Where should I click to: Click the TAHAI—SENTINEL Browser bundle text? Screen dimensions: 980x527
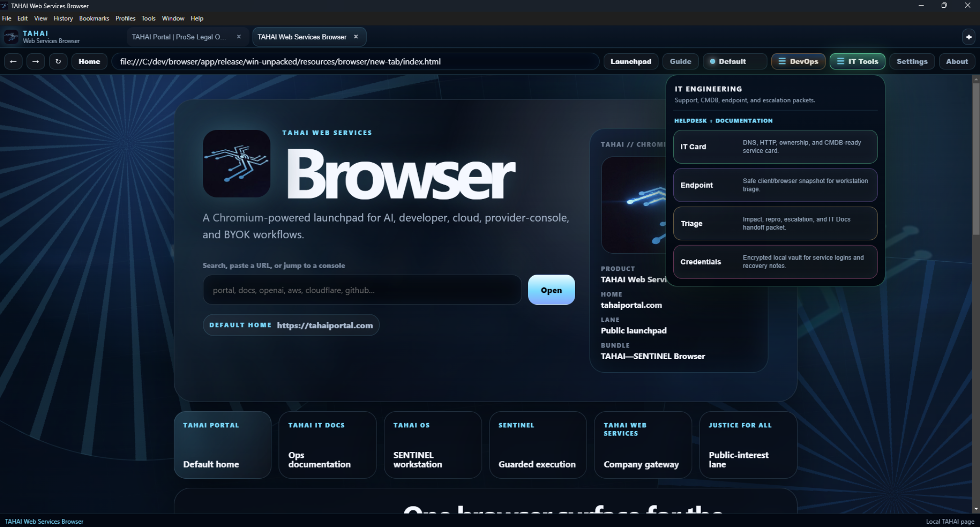coord(653,356)
